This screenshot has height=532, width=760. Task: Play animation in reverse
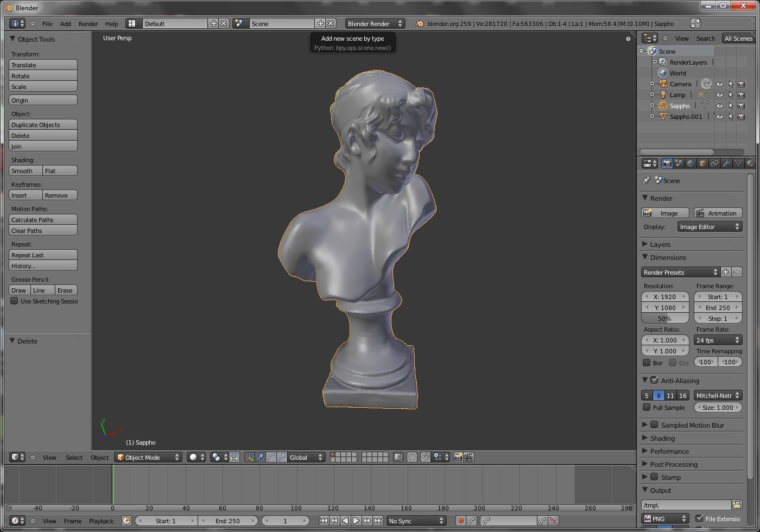[345, 521]
